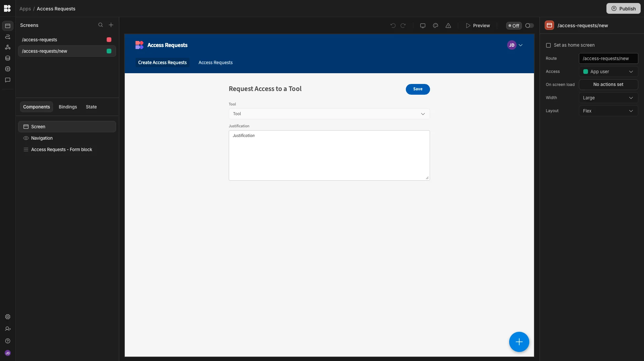
Task: Click the Publish button
Action: 623,8
